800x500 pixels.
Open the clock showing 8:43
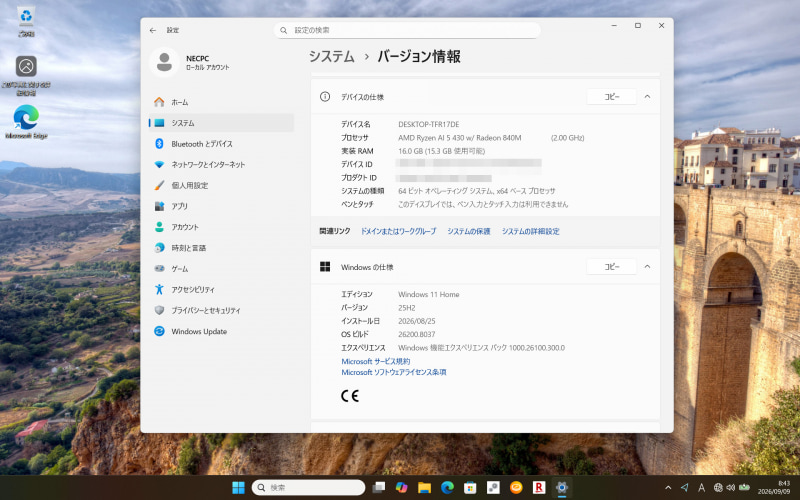(773, 487)
